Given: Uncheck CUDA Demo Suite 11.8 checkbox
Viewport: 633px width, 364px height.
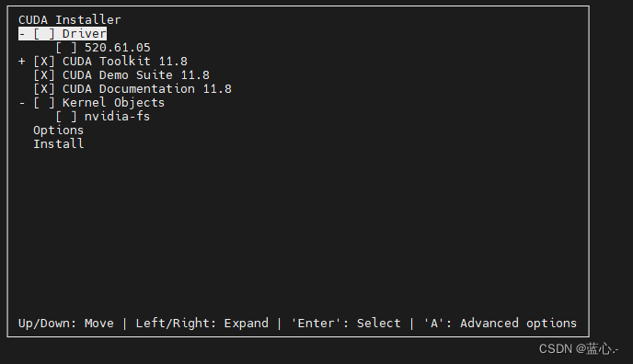Looking at the screenshot, I should click(43, 75).
